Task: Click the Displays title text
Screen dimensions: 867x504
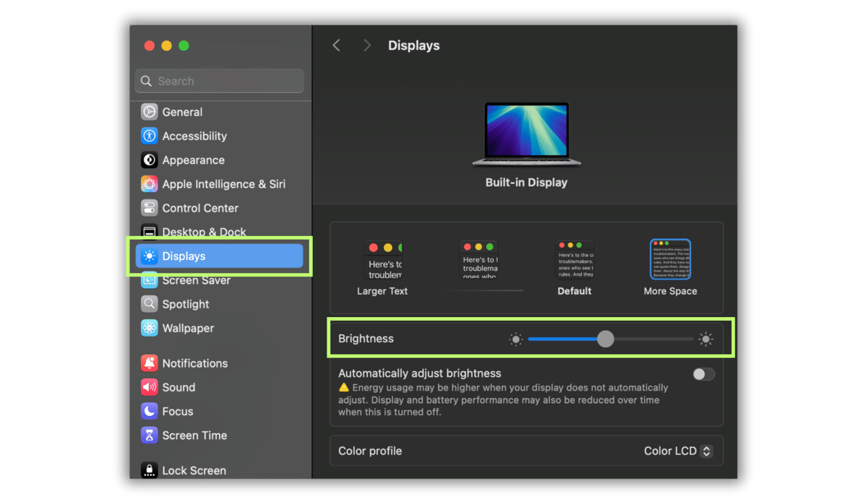Action: coord(414,45)
